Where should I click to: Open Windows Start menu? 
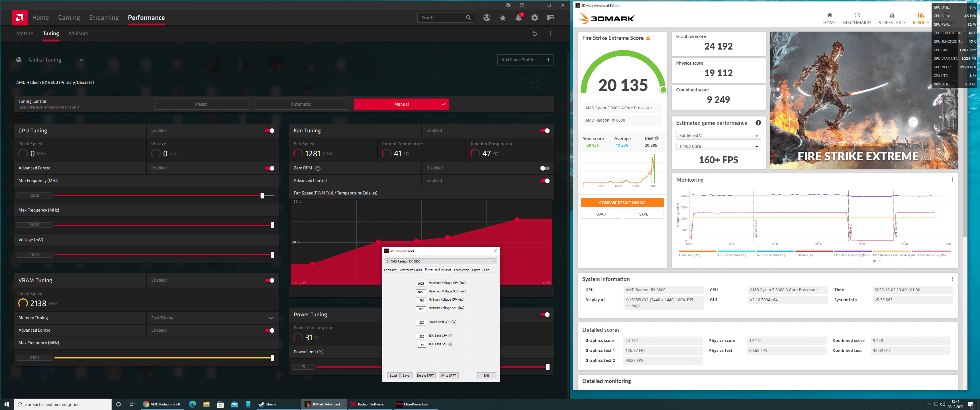7,404
